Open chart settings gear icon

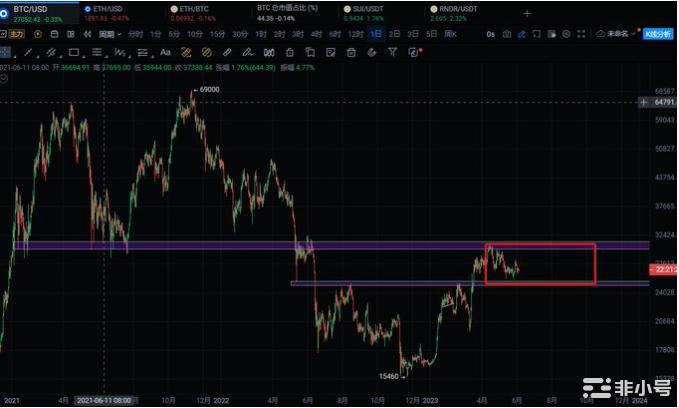coord(566,34)
